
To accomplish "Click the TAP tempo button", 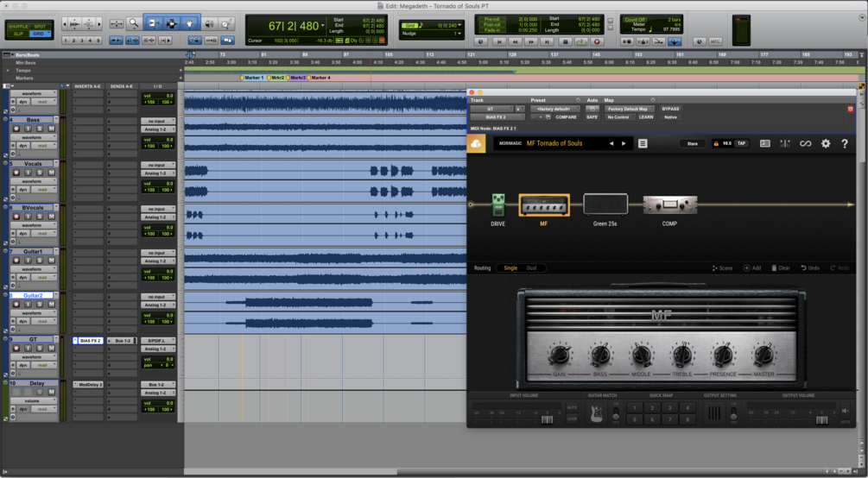I will 741,143.
